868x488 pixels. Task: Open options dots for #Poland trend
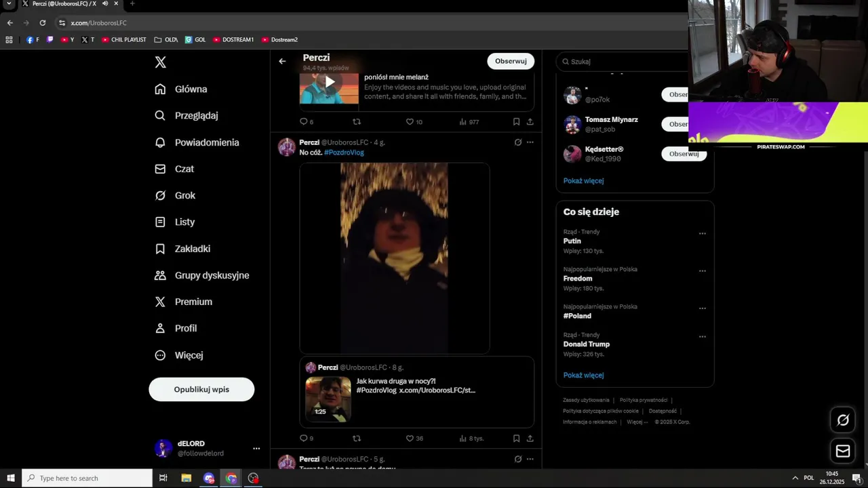[x=703, y=308]
